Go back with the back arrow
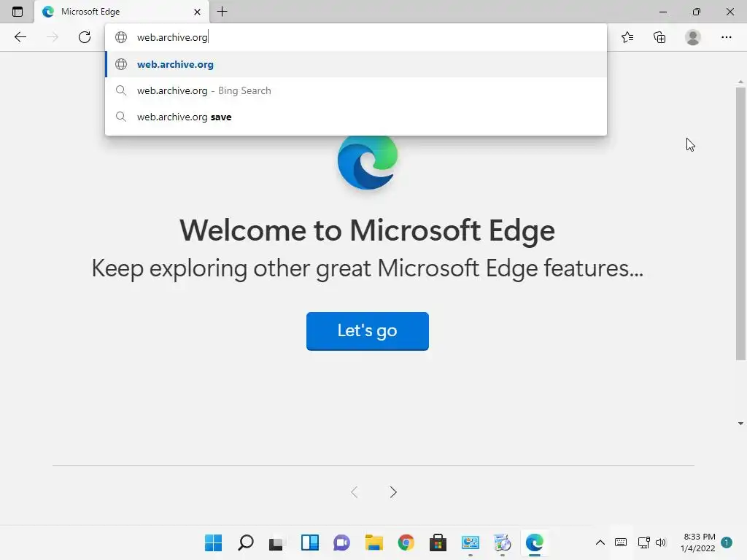 click(20, 37)
